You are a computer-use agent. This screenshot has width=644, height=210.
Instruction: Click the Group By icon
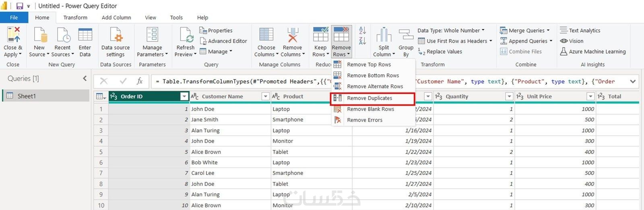[x=406, y=35]
